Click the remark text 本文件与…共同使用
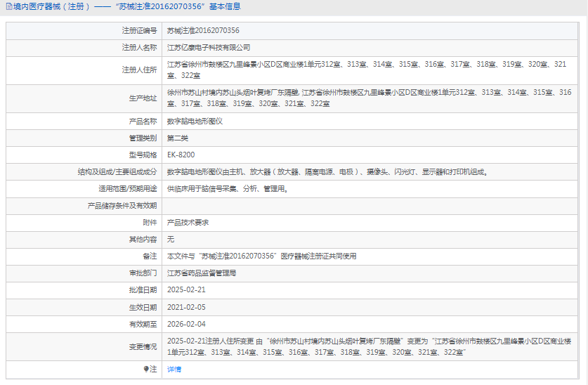Screen dimensions: 588x385 (x=262, y=256)
